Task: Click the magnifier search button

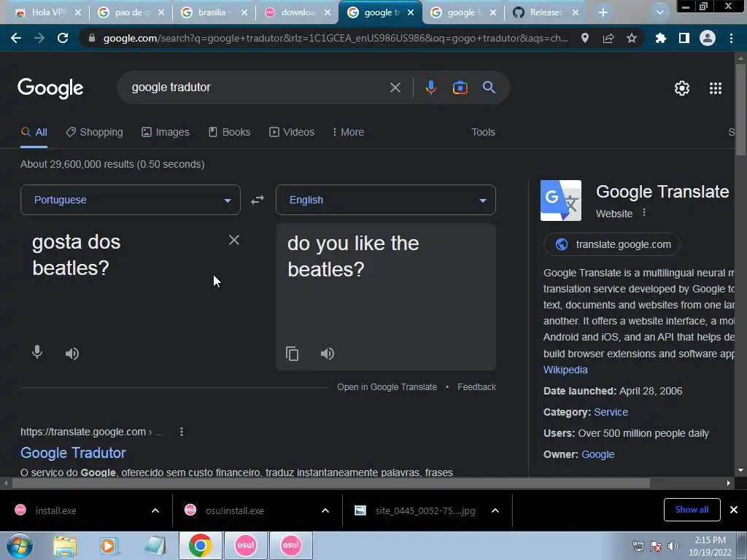Action: [x=489, y=87]
